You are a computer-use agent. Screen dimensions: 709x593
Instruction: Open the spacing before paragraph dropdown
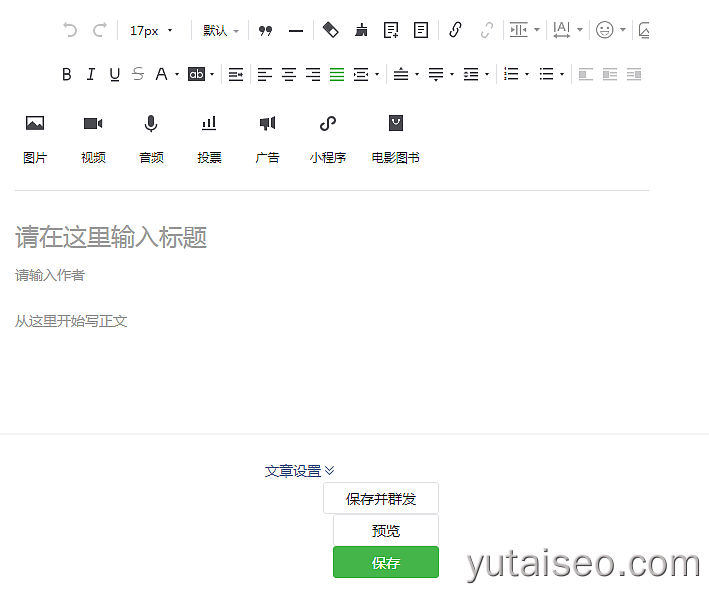[x=406, y=74]
